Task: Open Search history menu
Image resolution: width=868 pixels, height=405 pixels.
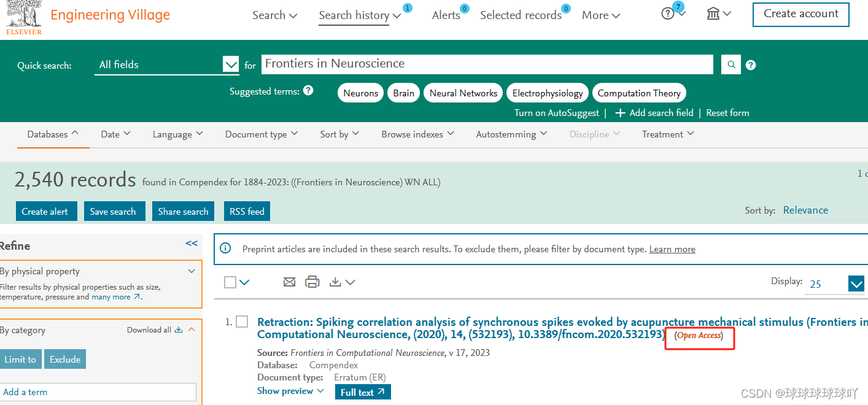Action: click(360, 15)
